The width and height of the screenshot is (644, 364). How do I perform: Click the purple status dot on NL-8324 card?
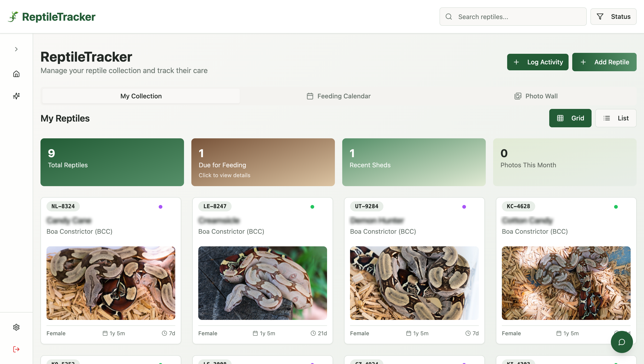(x=161, y=206)
